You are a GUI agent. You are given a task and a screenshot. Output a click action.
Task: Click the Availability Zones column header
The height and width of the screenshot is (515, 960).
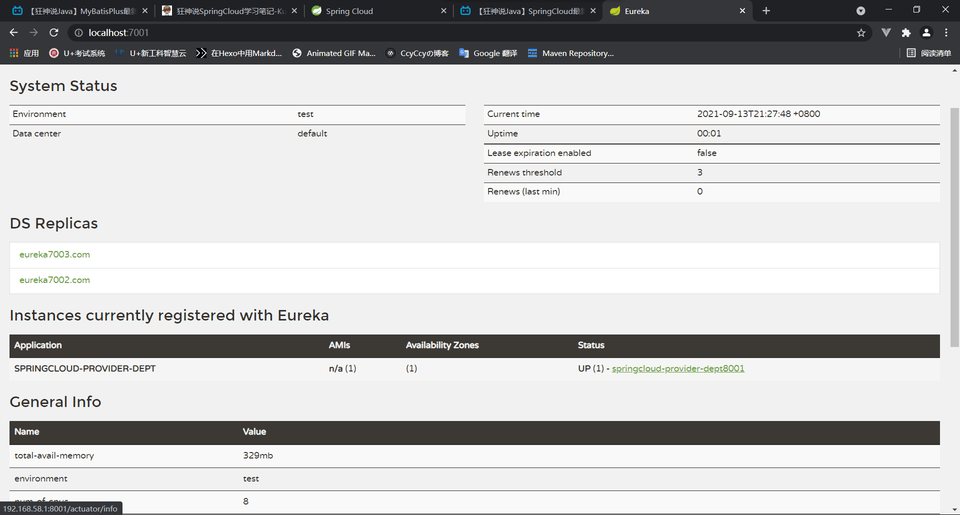click(442, 345)
